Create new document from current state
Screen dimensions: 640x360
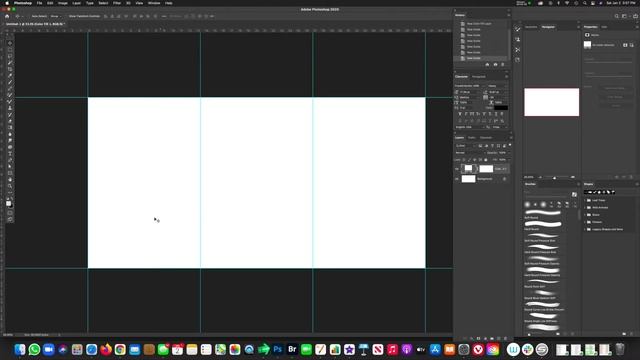[487, 64]
